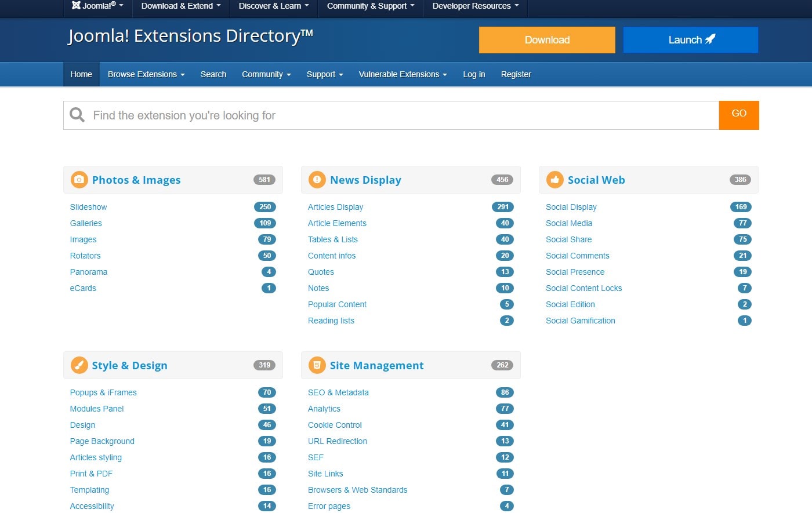Open the Social Comments subcategory
The width and height of the screenshot is (812, 513).
578,256
